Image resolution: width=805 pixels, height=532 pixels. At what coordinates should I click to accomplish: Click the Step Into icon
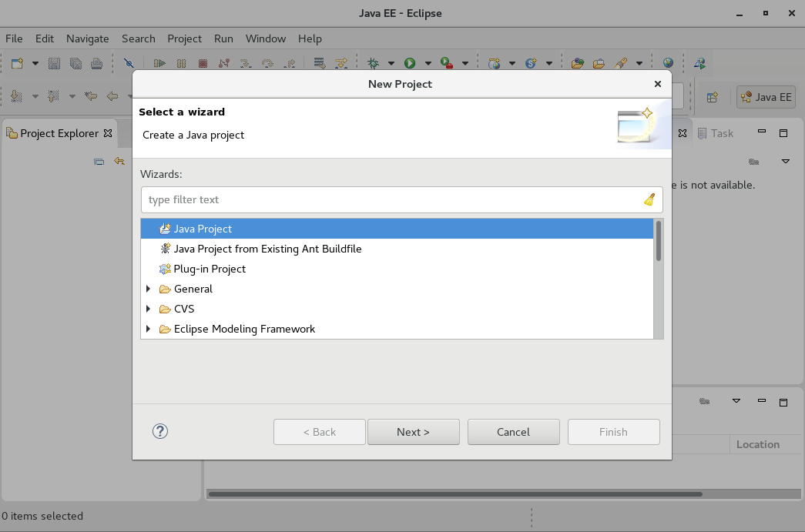(x=246, y=63)
